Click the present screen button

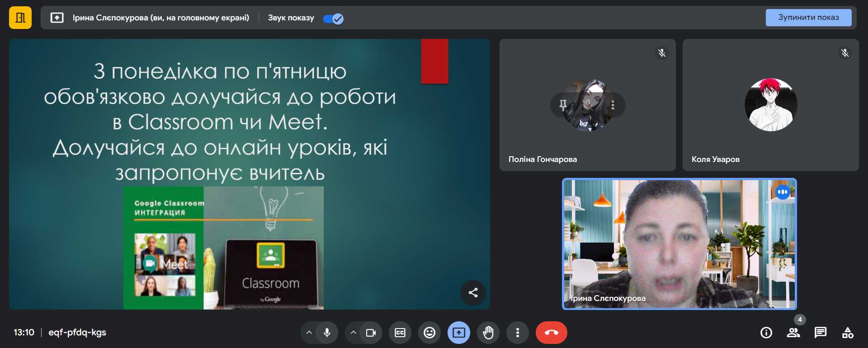459,333
